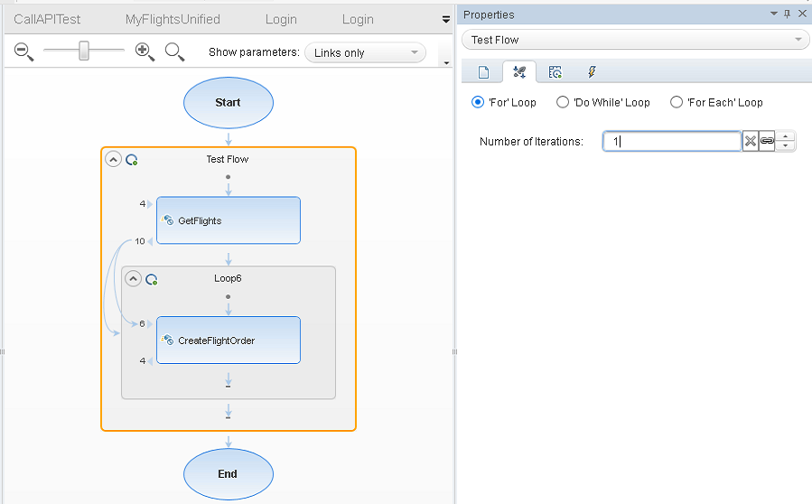Select the 'Do While' Loop option

pyautogui.click(x=563, y=102)
